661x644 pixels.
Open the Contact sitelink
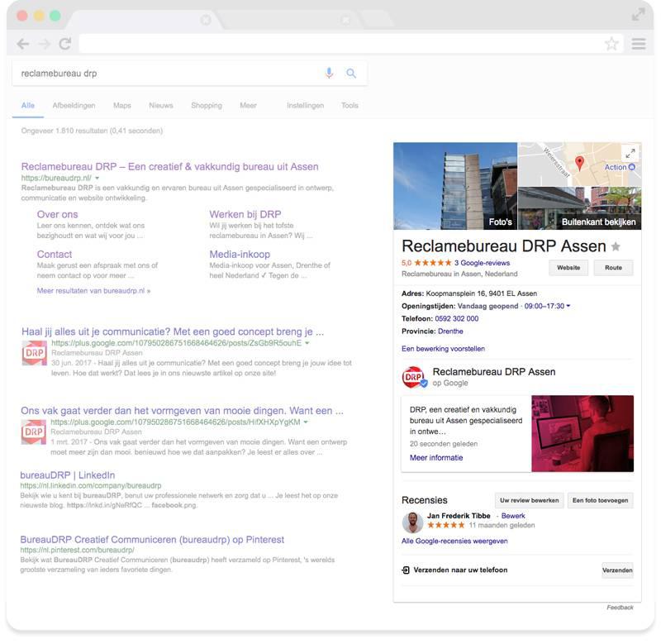point(55,255)
